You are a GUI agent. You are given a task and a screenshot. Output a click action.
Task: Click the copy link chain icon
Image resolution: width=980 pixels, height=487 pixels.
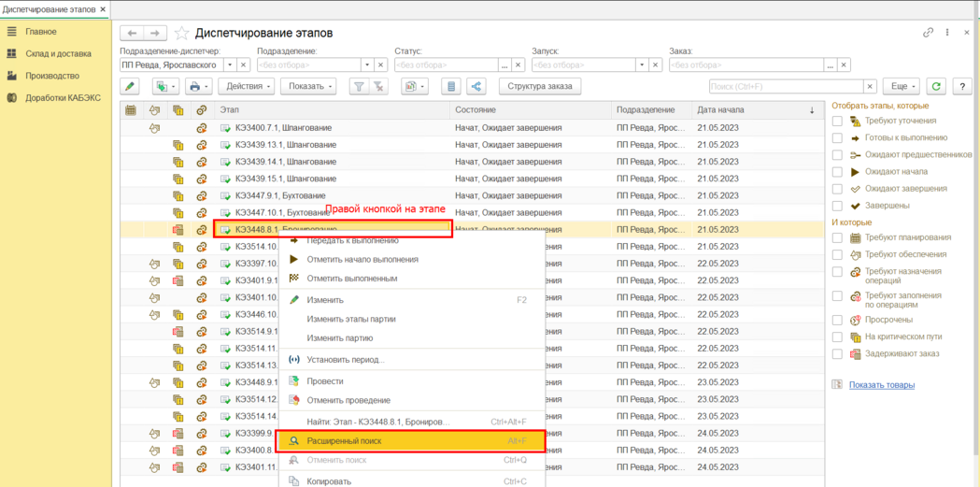928,33
